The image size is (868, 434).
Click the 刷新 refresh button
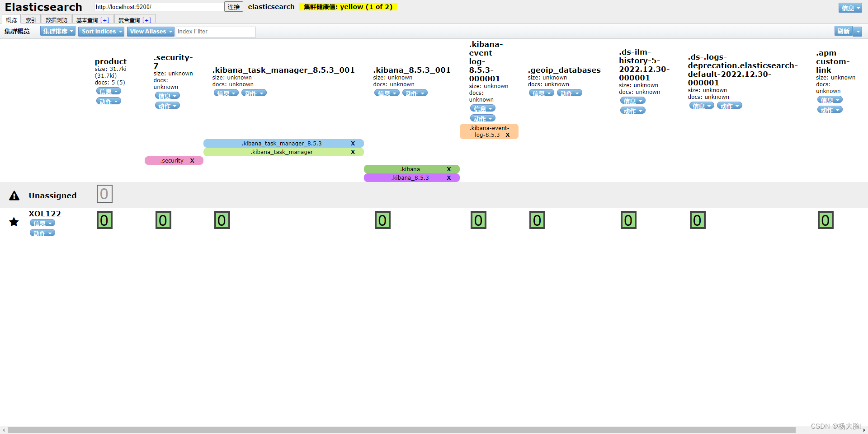click(x=844, y=31)
